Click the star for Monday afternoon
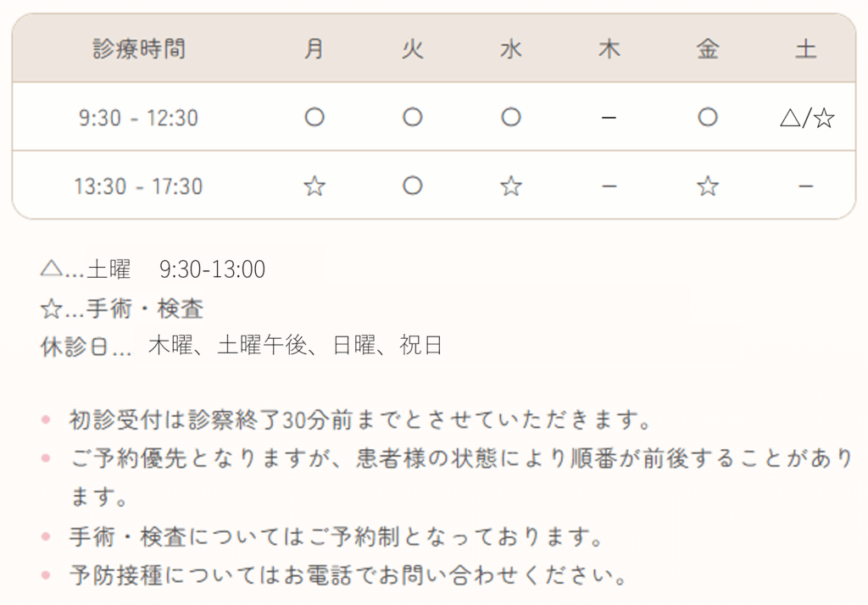The height and width of the screenshot is (605, 868). pyautogui.click(x=314, y=186)
